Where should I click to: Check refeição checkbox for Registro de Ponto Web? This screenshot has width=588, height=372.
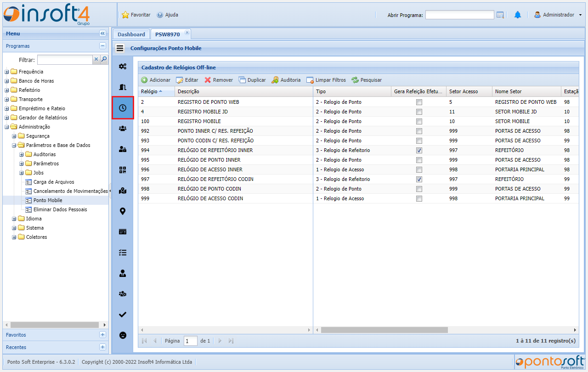(419, 102)
